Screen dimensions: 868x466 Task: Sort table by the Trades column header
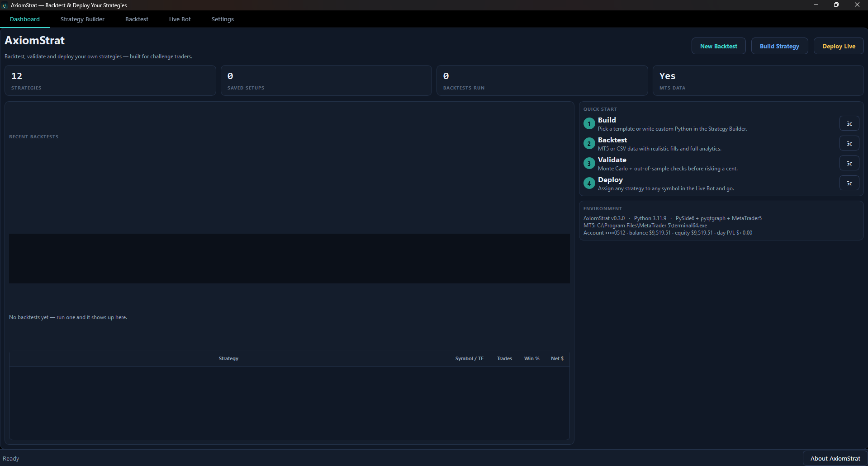pyautogui.click(x=504, y=358)
